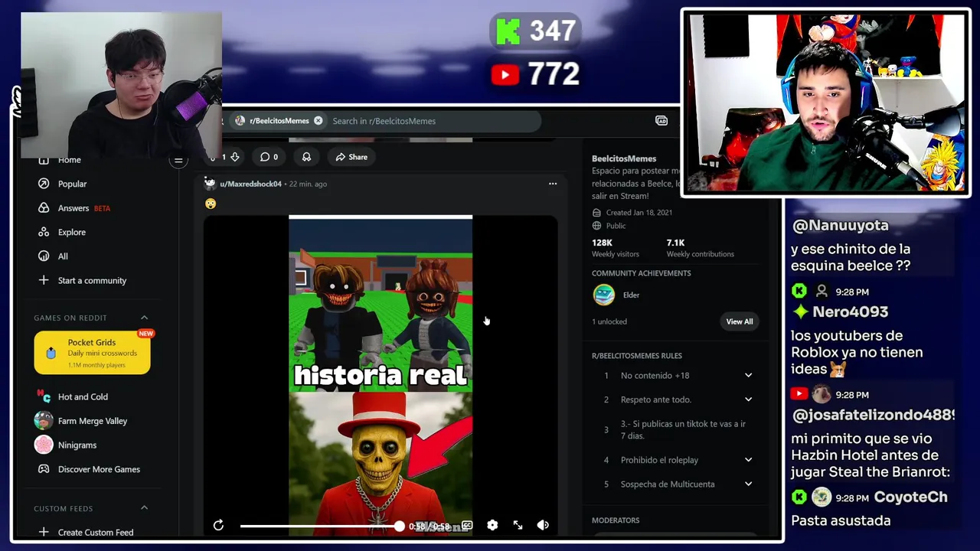Replay the video
Viewport: 980px width, 551px height.
click(x=218, y=525)
